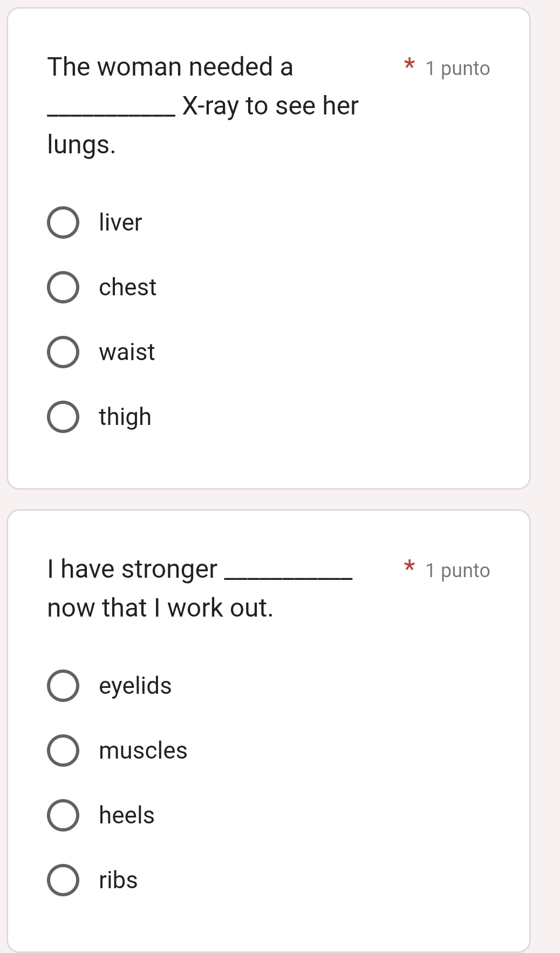Click the 'chest' answer label text
The image size is (560, 953).
pyautogui.click(x=127, y=287)
